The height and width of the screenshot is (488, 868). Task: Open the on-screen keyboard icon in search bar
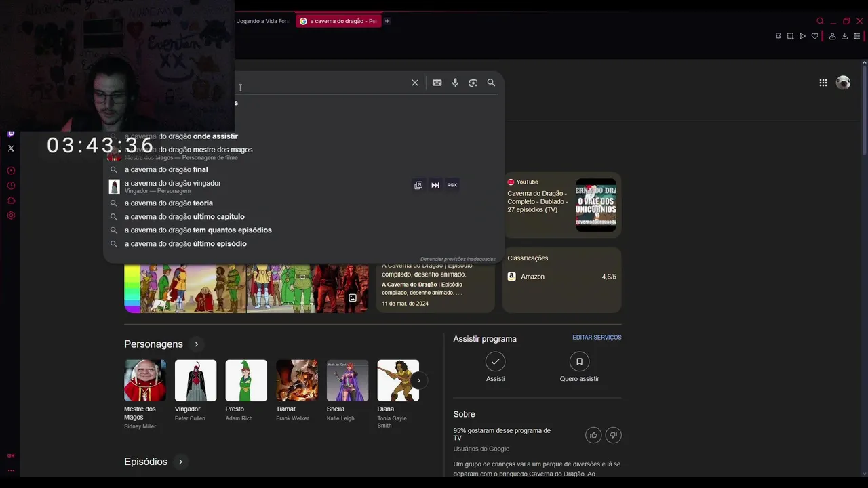(437, 83)
